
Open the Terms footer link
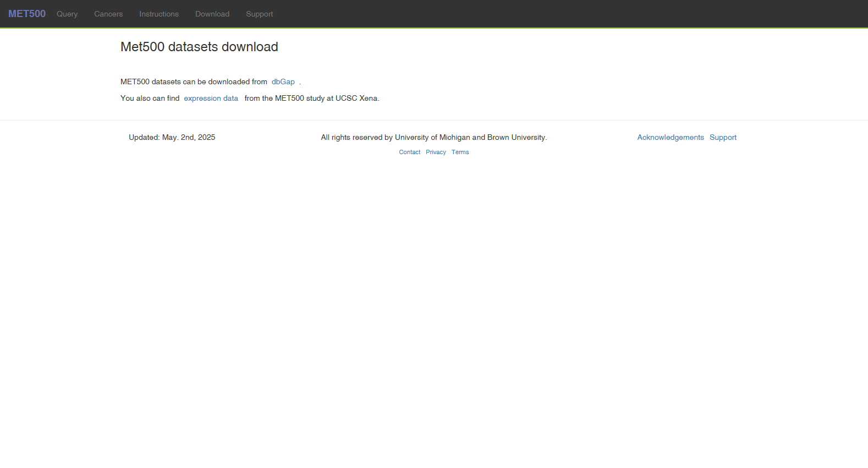pos(460,152)
